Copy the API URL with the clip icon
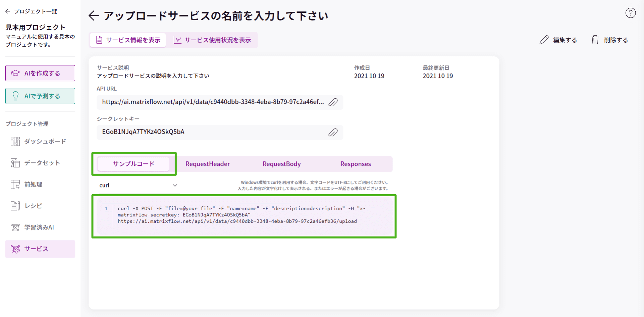 333,102
